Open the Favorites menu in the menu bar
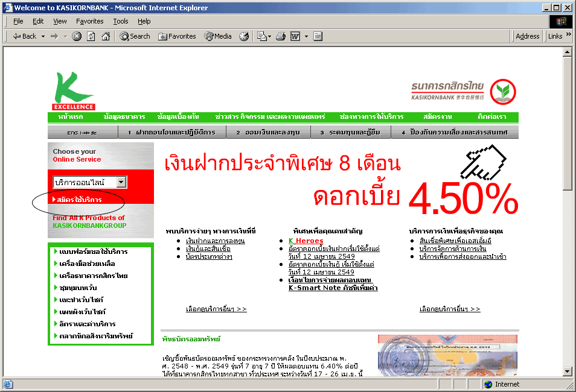576x392 pixels. click(x=89, y=21)
